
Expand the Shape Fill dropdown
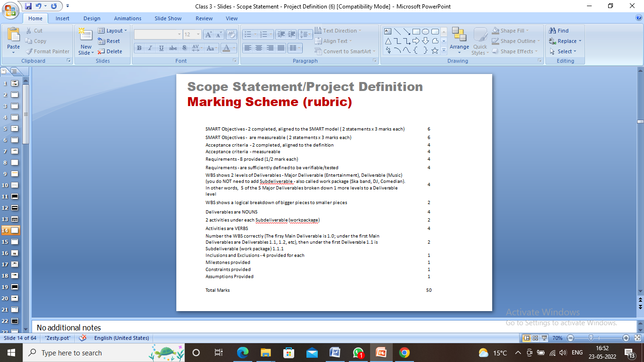coord(528,31)
